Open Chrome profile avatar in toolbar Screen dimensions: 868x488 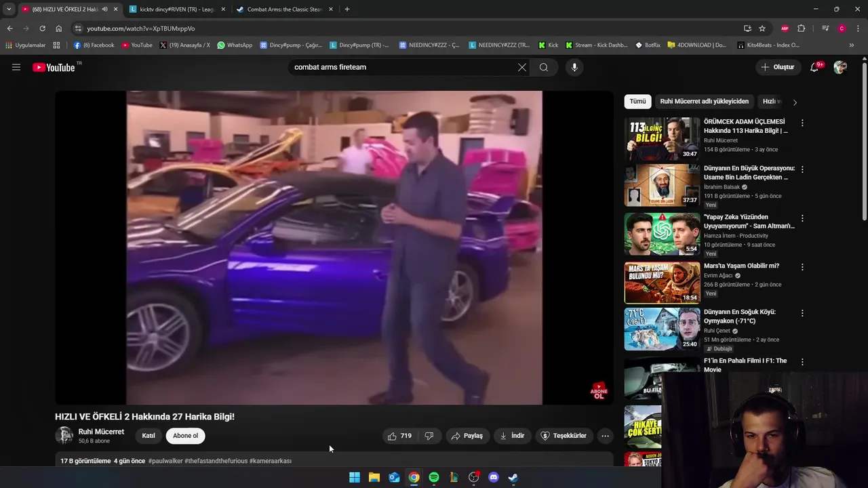(x=842, y=28)
